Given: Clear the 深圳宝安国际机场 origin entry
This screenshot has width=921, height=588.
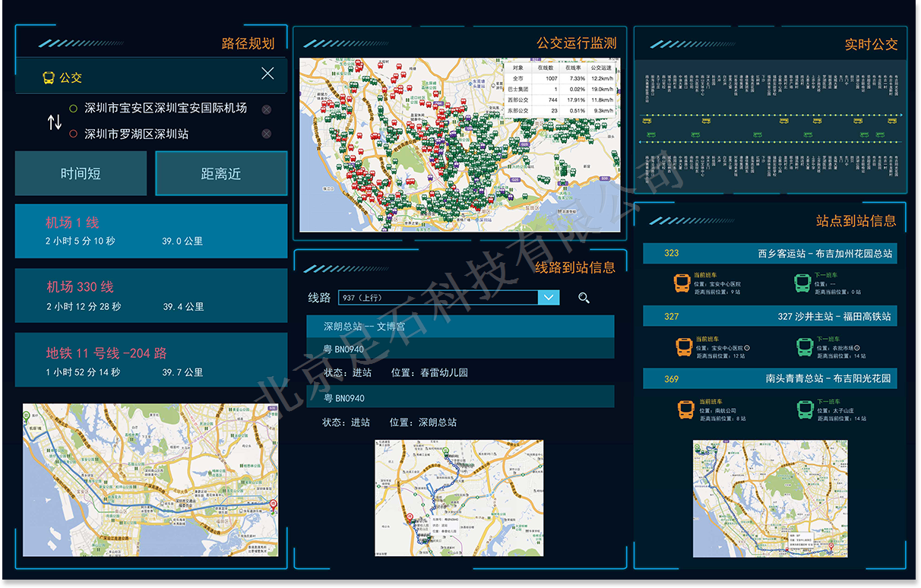Looking at the screenshot, I should coord(266,109).
